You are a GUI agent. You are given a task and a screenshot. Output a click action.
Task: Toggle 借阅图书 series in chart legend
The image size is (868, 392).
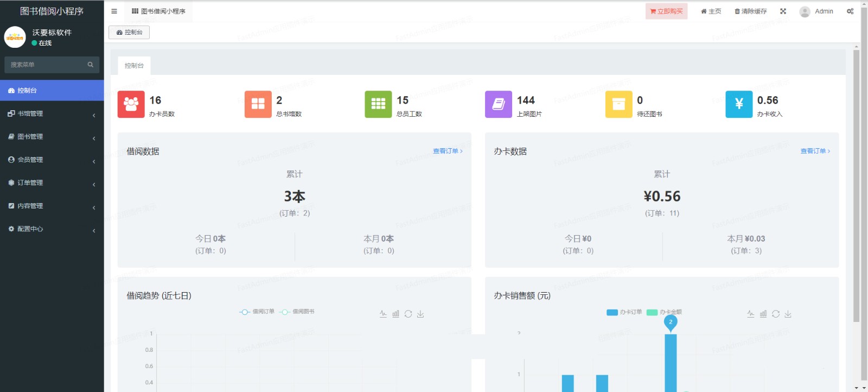297,312
